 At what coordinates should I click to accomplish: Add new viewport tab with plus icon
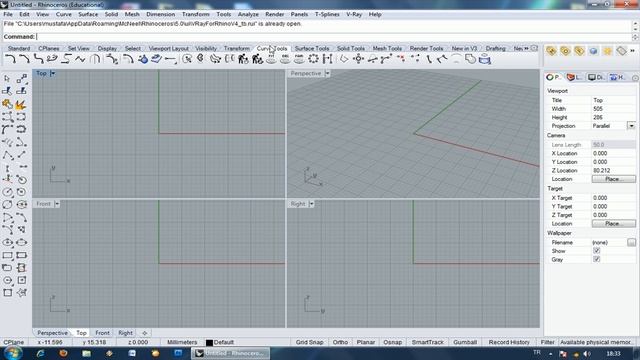pyautogui.click(x=144, y=333)
